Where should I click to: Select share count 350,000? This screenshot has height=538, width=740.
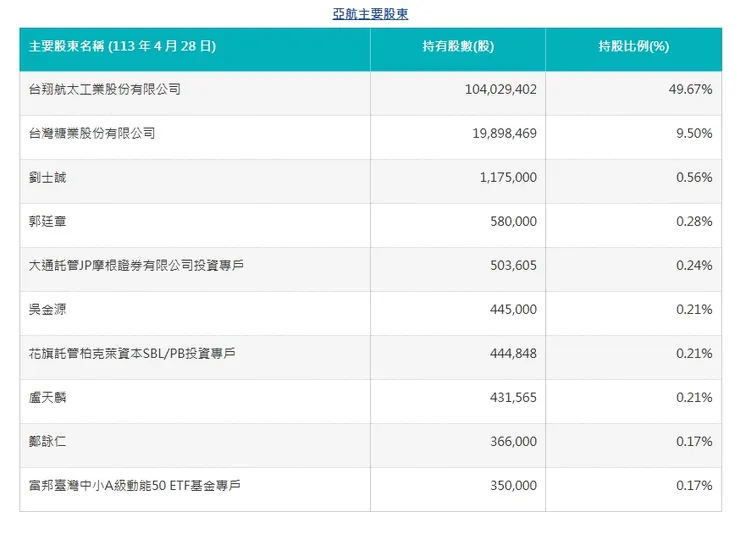(513, 486)
